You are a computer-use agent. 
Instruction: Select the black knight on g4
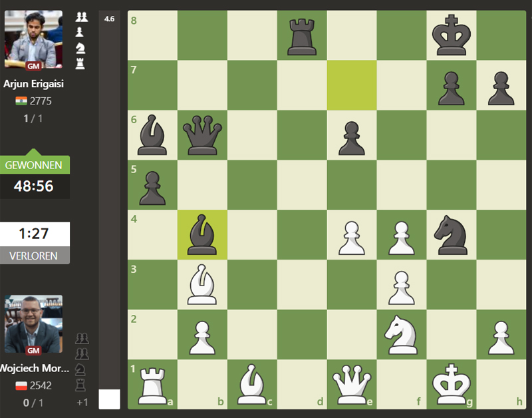coord(452,234)
